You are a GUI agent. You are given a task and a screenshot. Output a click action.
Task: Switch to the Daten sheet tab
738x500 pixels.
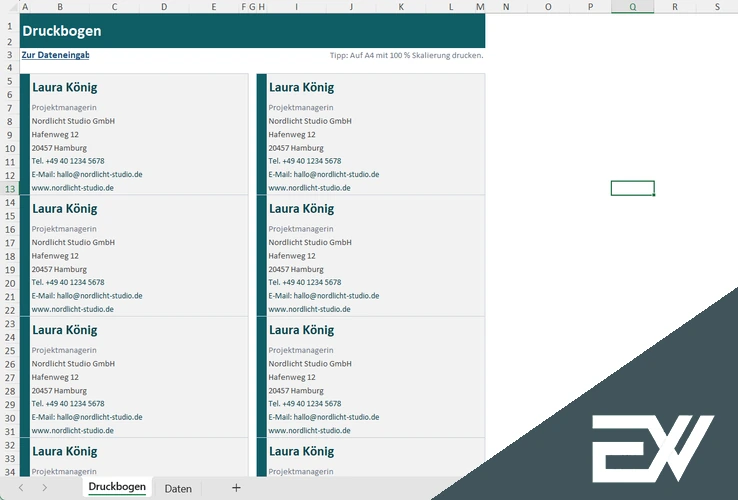pyautogui.click(x=178, y=488)
